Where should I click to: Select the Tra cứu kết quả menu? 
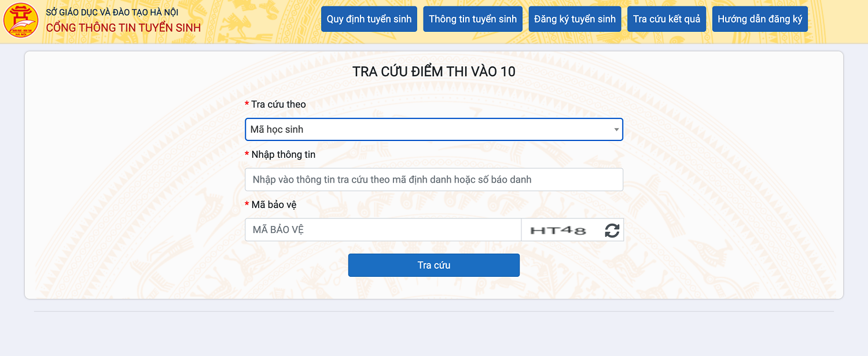coord(667,19)
